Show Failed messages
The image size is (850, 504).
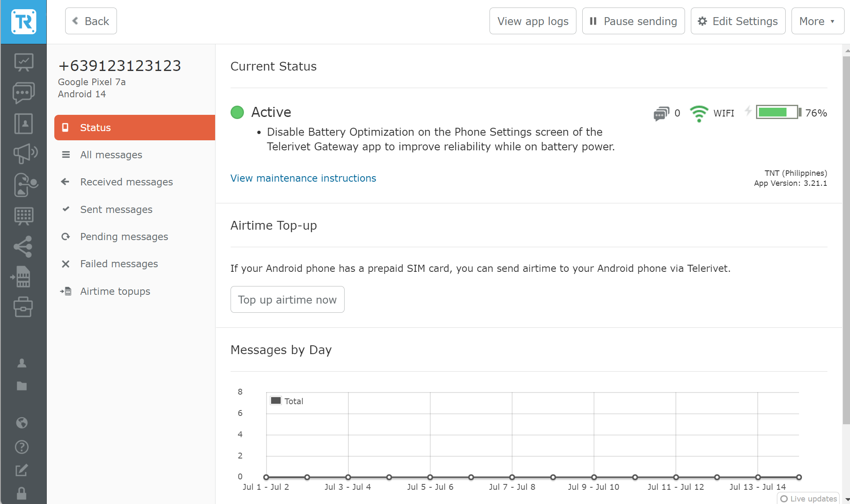point(134,264)
